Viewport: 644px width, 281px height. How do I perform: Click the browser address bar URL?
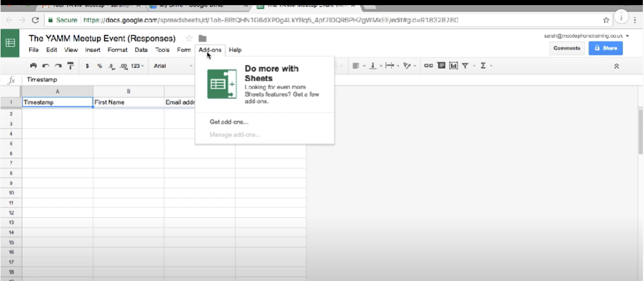(271, 19)
